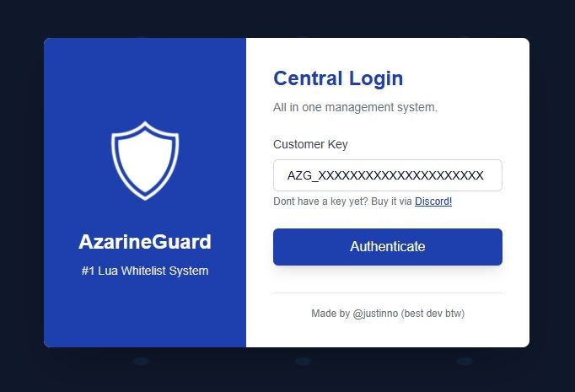
Task: Click the blue panel area above the shield
Action: coord(145,79)
